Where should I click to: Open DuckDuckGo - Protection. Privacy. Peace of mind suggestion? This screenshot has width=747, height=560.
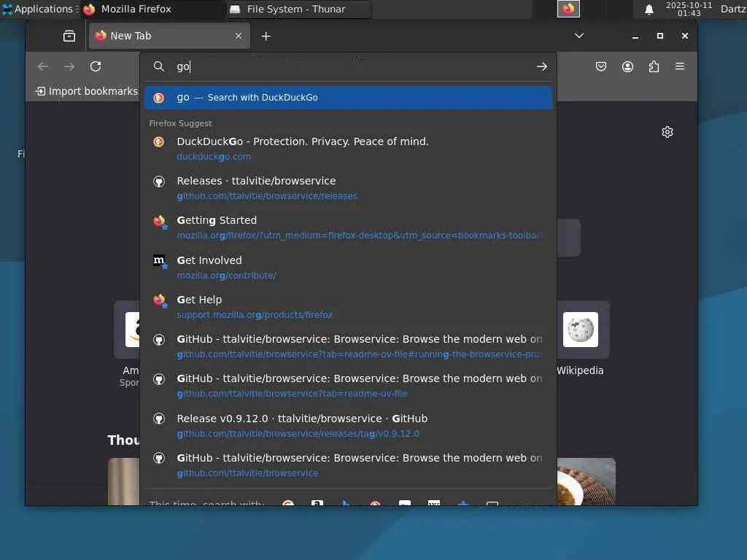click(x=348, y=149)
